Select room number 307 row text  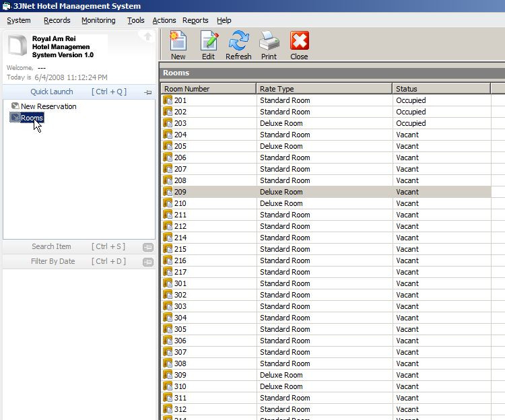click(180, 352)
